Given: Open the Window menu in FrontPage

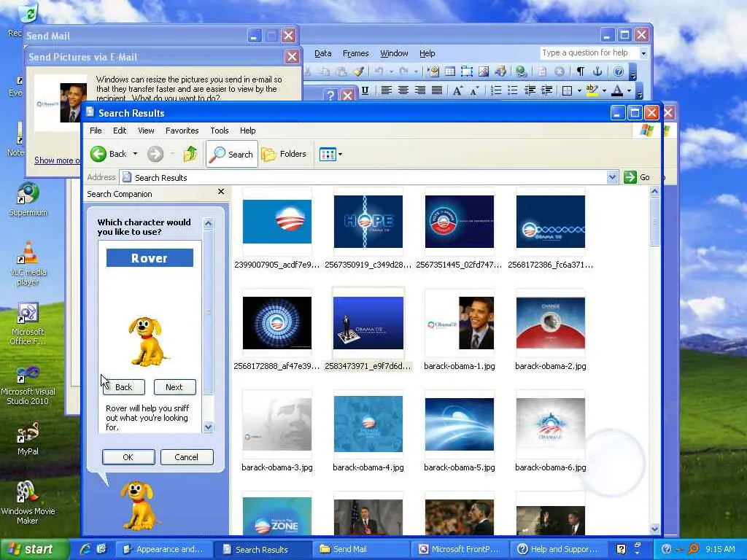Looking at the screenshot, I should [394, 53].
